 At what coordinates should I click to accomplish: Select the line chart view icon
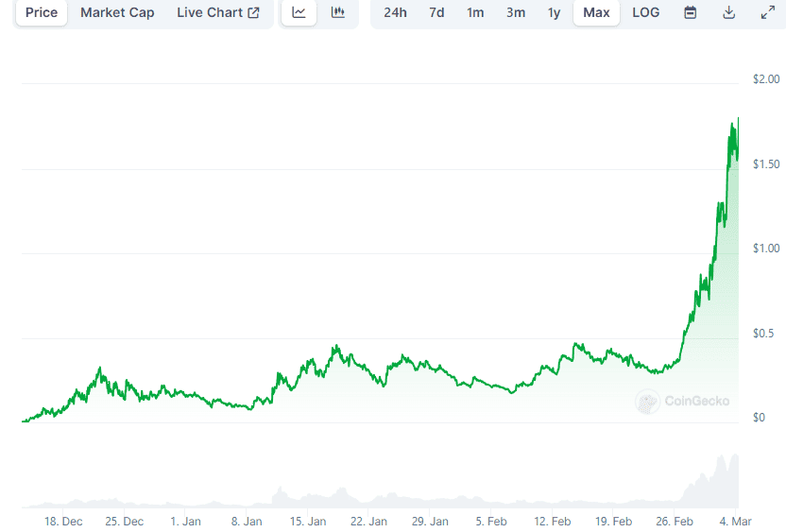point(299,12)
